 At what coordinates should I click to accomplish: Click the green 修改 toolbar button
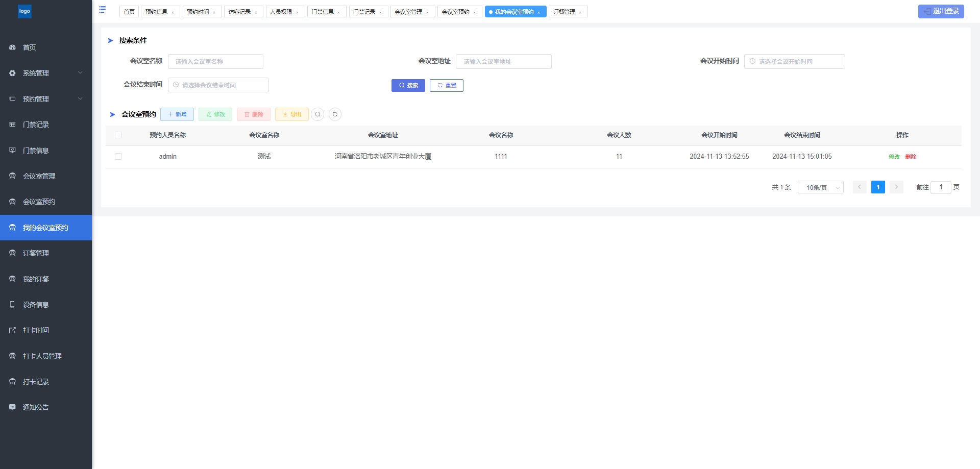pyautogui.click(x=215, y=114)
